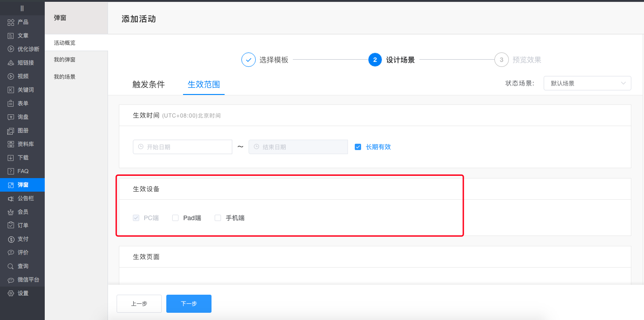Go back using the 上一步 button
This screenshot has height=320, width=644.
(x=139, y=303)
